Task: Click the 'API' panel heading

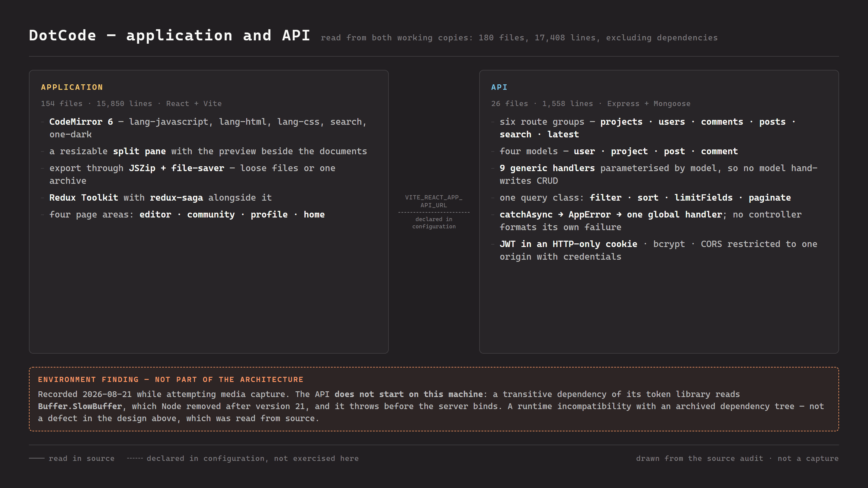Action: point(499,87)
